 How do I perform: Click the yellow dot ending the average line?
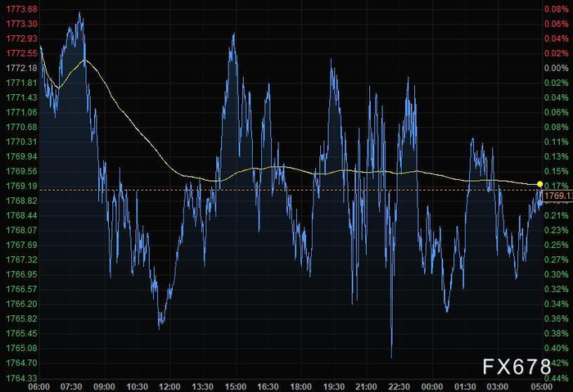(x=539, y=184)
